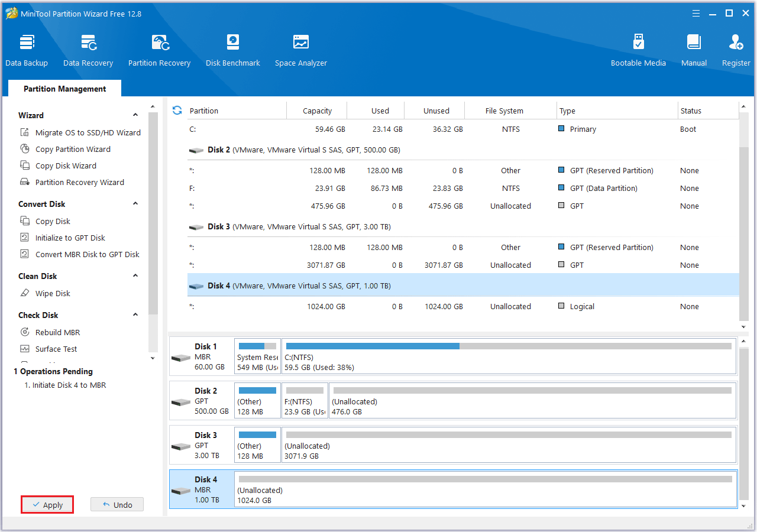
Task: Launch the Data Recovery tool
Action: 88,51
